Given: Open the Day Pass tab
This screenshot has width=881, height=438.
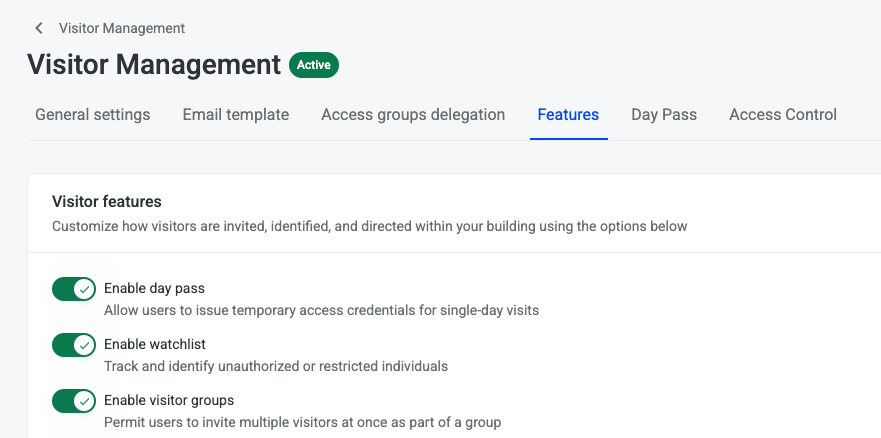Looking at the screenshot, I should 664,115.
